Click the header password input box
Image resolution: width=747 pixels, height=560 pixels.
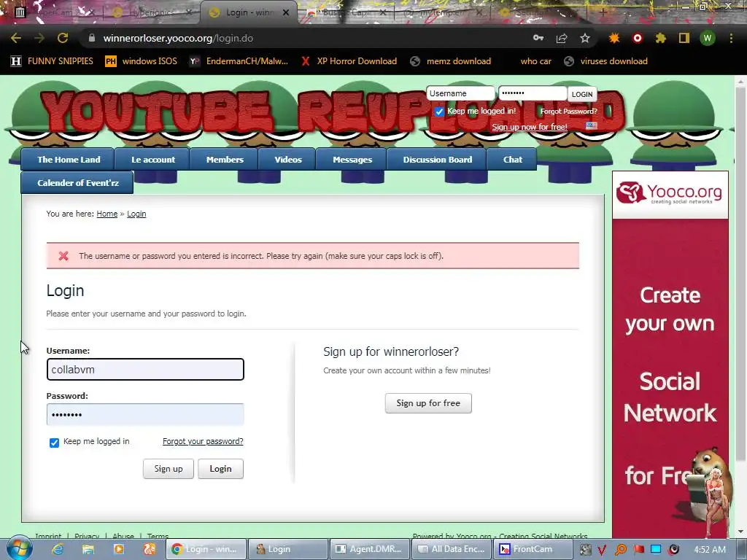click(533, 94)
